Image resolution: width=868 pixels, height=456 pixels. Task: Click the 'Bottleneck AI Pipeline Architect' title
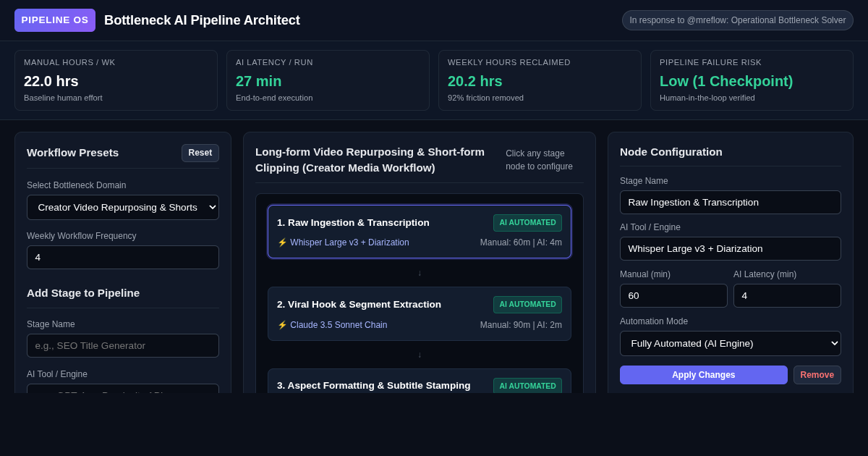[202, 20]
